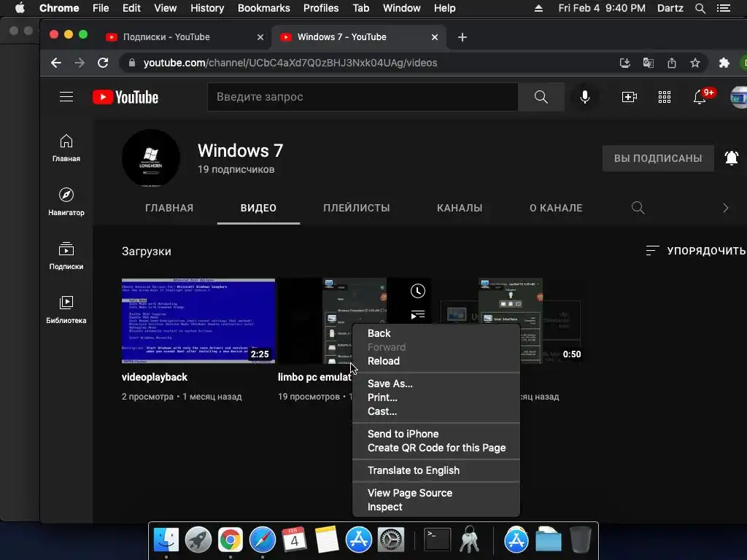The width and height of the screenshot is (747, 560).
Task: Click Chrome's forward arrow
Action: point(80,63)
